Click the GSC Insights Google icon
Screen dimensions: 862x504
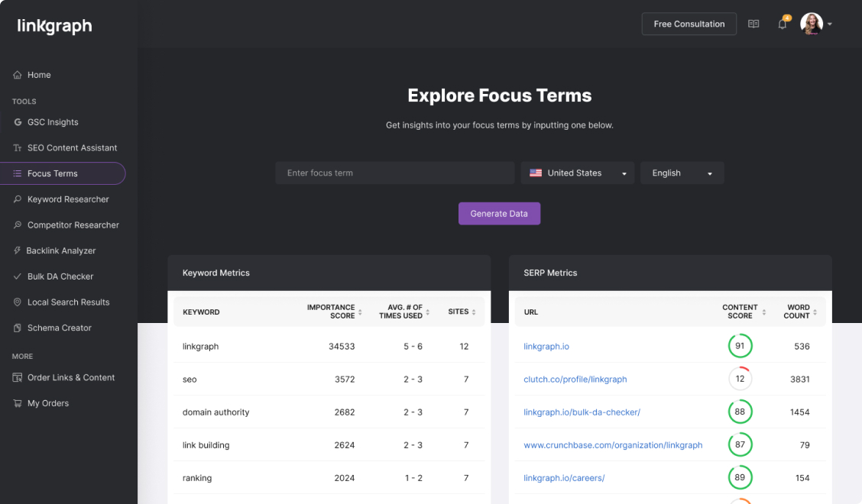click(18, 122)
